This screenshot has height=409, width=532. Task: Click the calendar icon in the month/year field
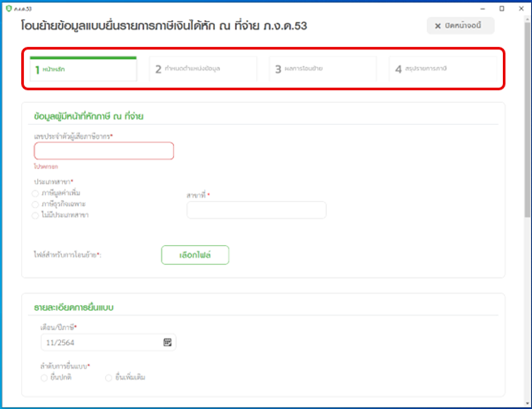(x=168, y=342)
